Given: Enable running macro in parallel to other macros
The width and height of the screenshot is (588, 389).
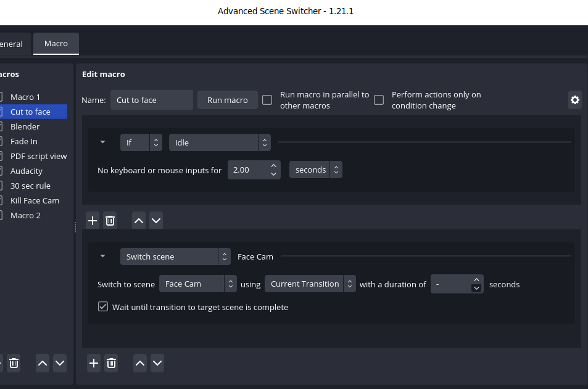Looking at the screenshot, I should coord(267,99).
